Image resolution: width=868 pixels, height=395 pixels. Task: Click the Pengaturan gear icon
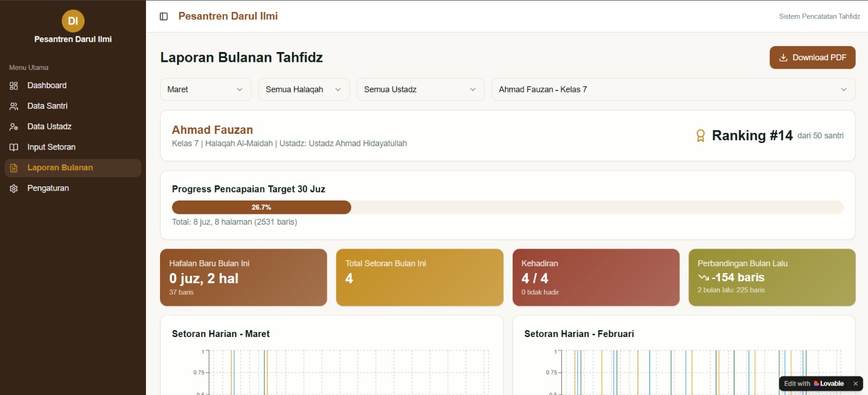pos(14,189)
